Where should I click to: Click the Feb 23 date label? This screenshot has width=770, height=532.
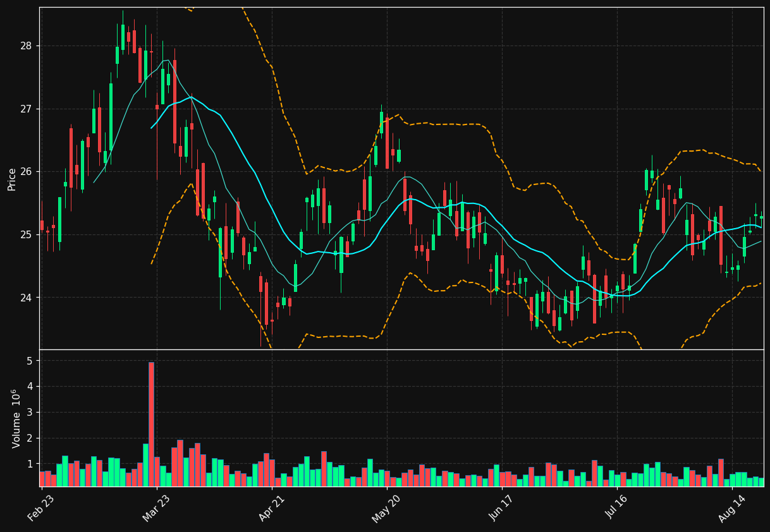tap(41, 508)
